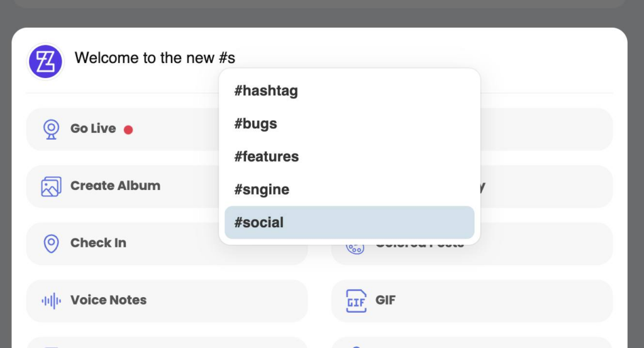Click the red live indicator dot

tap(128, 130)
